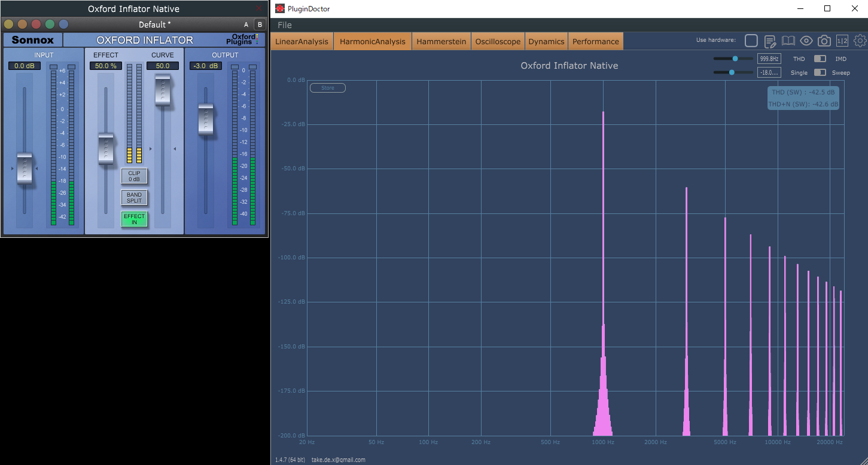Open the Performance tab
Image resolution: width=868 pixels, height=465 pixels.
click(595, 41)
